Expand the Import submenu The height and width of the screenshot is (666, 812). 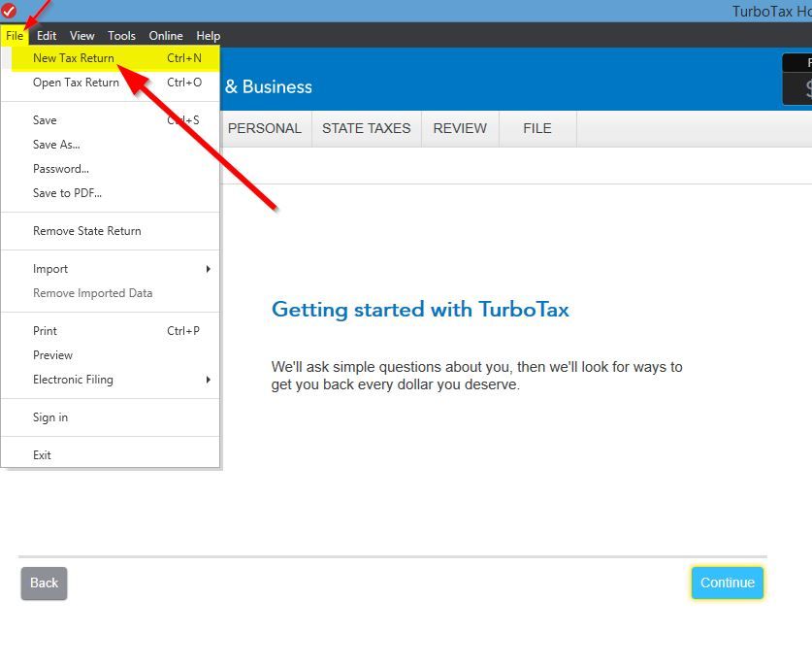pos(111,269)
